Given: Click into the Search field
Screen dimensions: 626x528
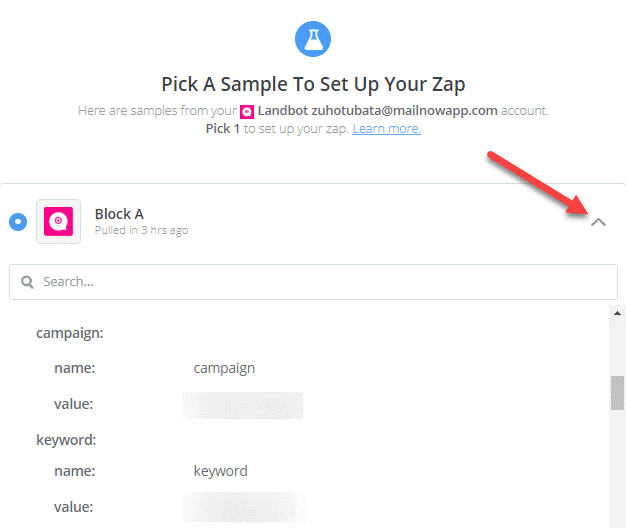Looking at the screenshot, I should point(313,282).
